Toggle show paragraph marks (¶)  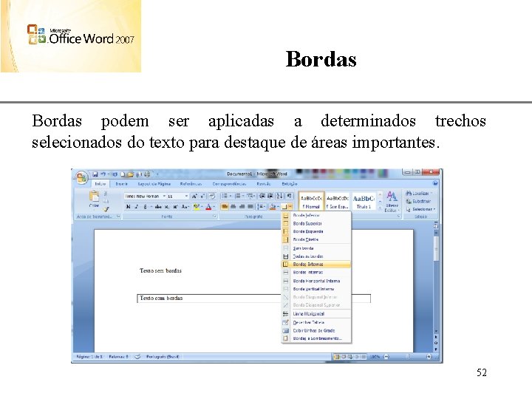pyautogui.click(x=289, y=196)
